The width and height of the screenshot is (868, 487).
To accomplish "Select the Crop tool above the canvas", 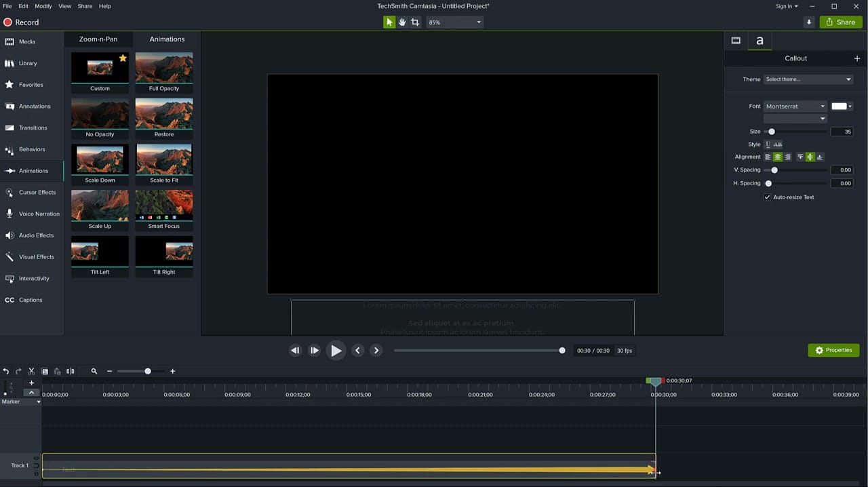I will pyautogui.click(x=415, y=22).
